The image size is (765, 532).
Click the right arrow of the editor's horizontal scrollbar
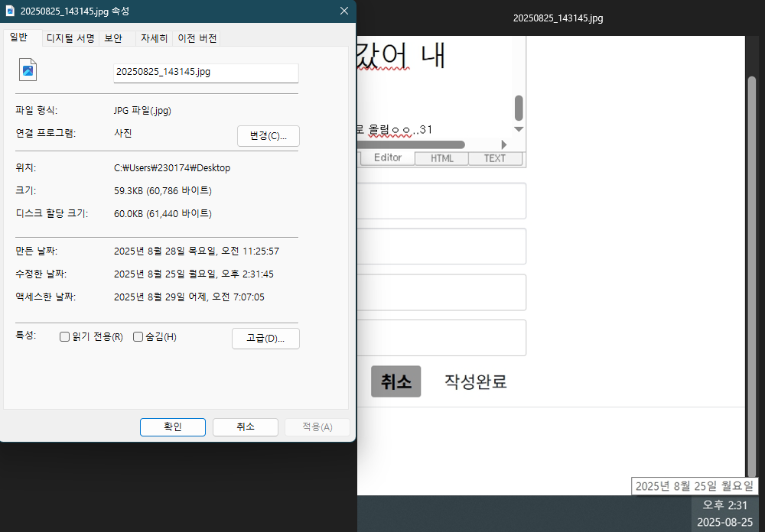pos(503,144)
